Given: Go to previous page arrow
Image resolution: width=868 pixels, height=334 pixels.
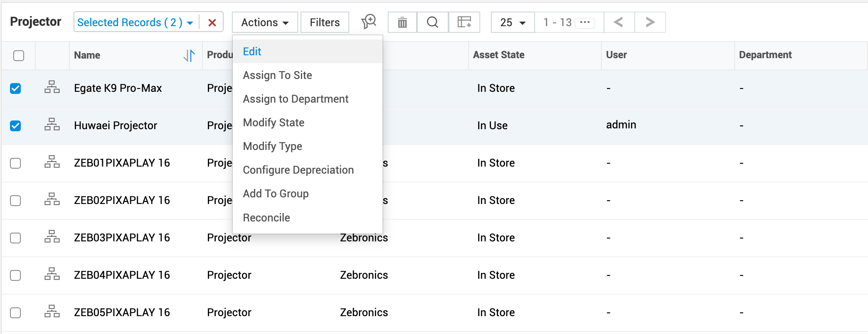Looking at the screenshot, I should (x=619, y=22).
